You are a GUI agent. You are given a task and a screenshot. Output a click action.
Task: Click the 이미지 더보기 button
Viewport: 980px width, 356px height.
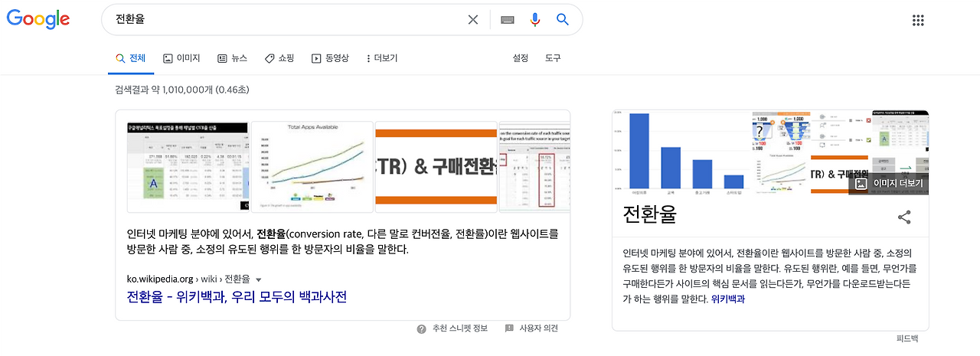point(890,184)
